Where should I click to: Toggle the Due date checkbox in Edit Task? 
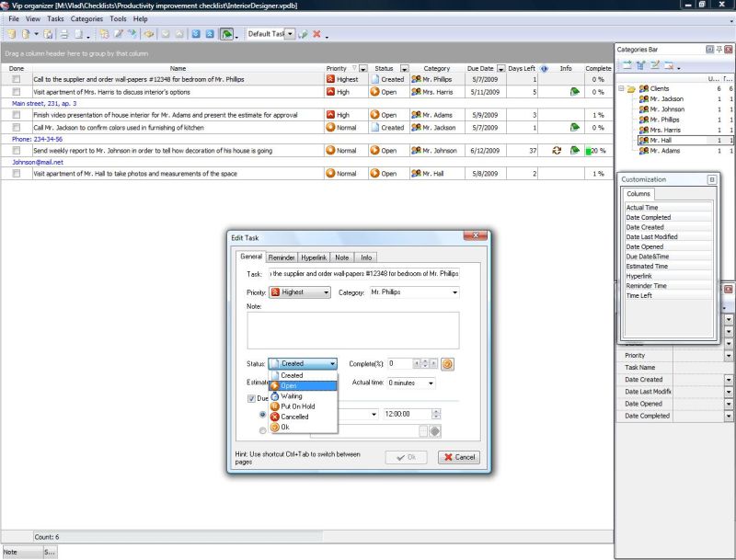252,398
